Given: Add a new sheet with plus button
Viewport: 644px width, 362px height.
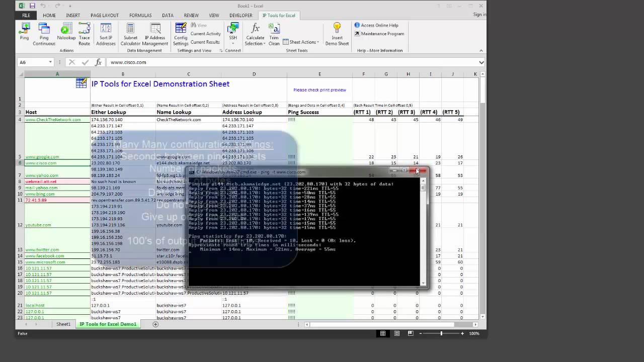Looking at the screenshot, I should 155,324.
